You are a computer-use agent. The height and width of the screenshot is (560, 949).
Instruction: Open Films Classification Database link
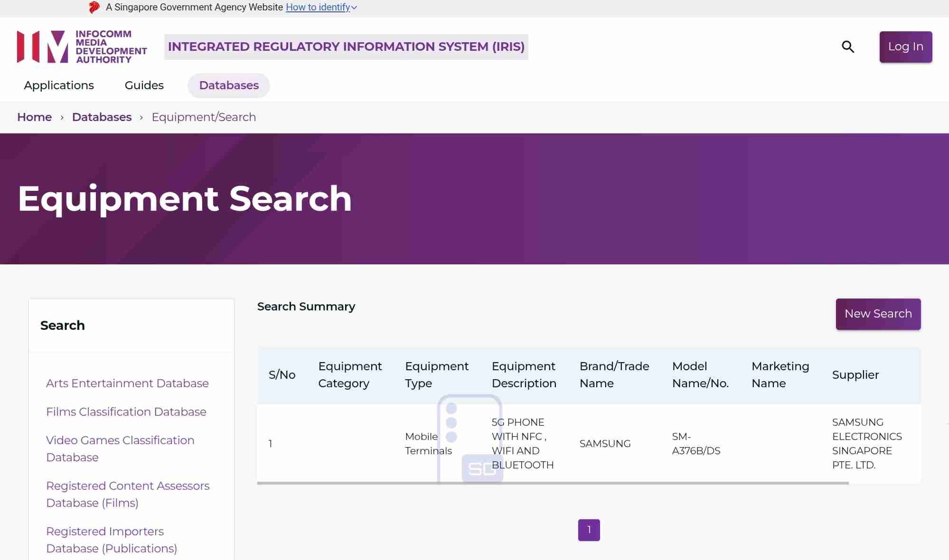coord(126,412)
